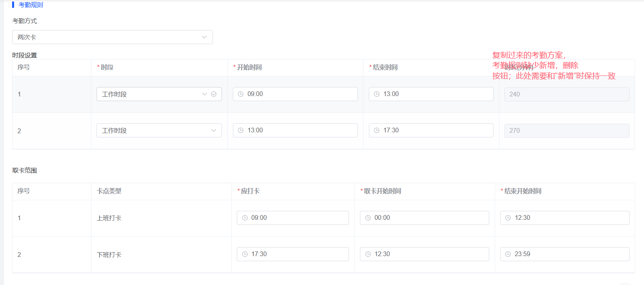Click the 时段 column header
This screenshot has width=644, height=285.
point(107,68)
